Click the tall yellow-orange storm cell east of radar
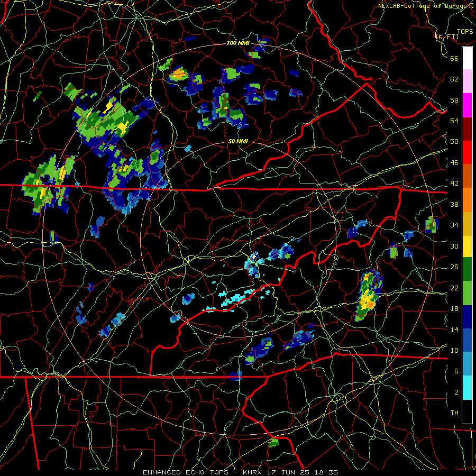This screenshot has width=476, height=476. [368, 296]
